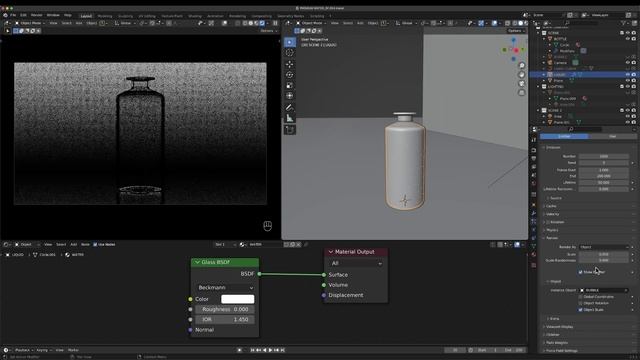Select the Rotate tool in viewport toolbar
Image resolution: width=640 pixels, height=360 pixels.
[289, 75]
